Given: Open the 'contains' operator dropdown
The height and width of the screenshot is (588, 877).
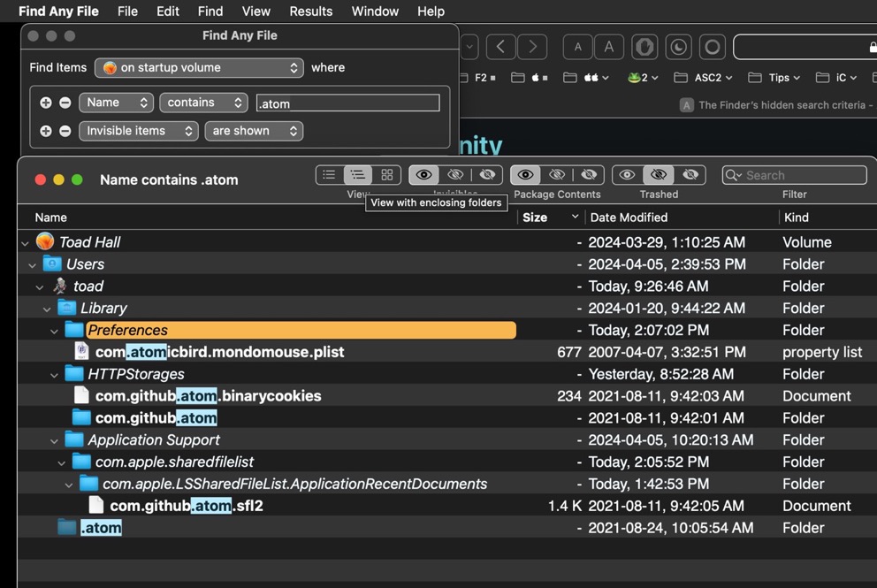Looking at the screenshot, I should pos(203,103).
